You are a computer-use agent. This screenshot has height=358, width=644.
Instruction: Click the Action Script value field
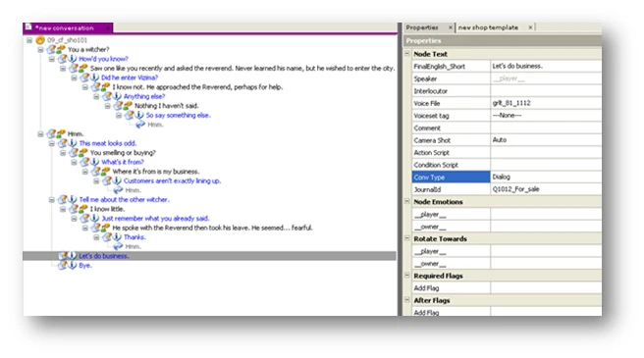[x=546, y=152]
